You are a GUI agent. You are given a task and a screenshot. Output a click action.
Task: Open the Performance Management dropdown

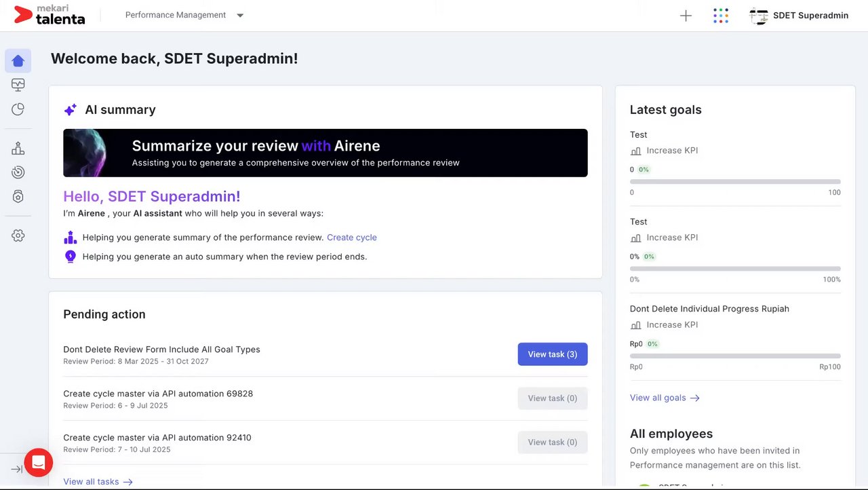point(184,15)
